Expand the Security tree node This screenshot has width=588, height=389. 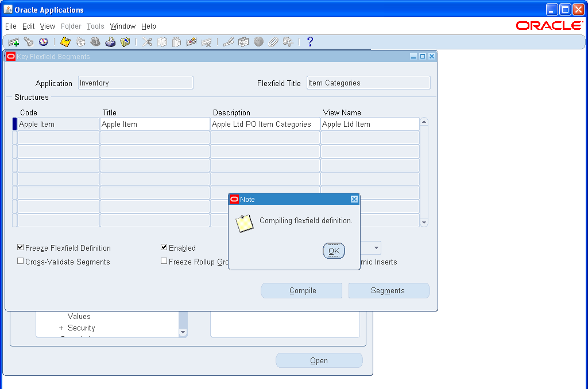click(62, 328)
